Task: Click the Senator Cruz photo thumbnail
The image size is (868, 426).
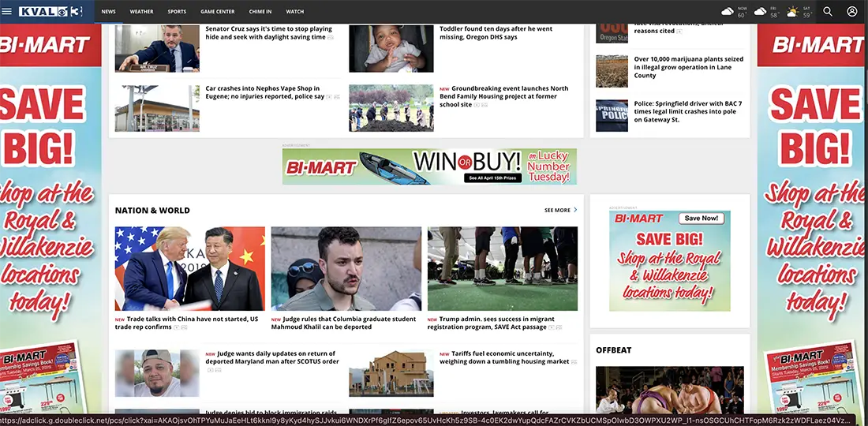Action: tap(157, 48)
